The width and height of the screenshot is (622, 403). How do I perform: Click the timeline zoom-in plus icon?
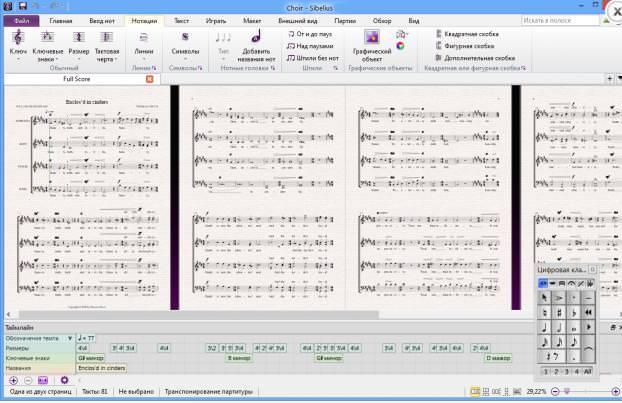tap(13, 380)
